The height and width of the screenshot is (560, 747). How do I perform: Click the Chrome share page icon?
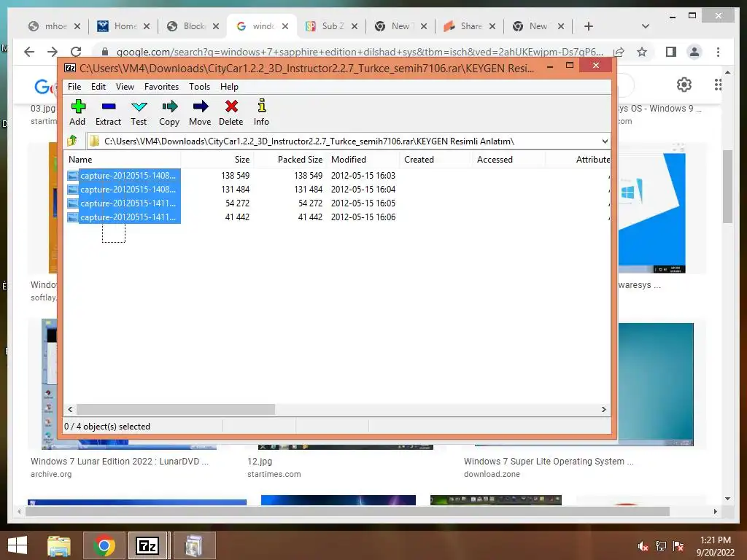[619, 52]
